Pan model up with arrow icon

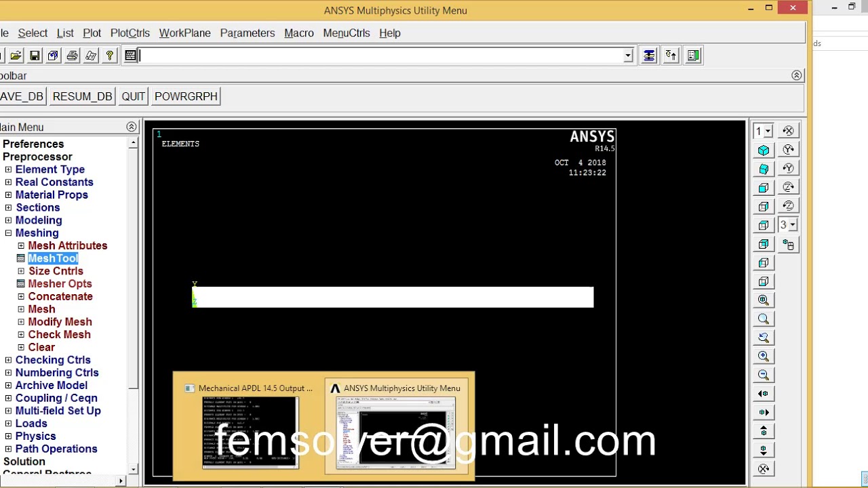(764, 431)
